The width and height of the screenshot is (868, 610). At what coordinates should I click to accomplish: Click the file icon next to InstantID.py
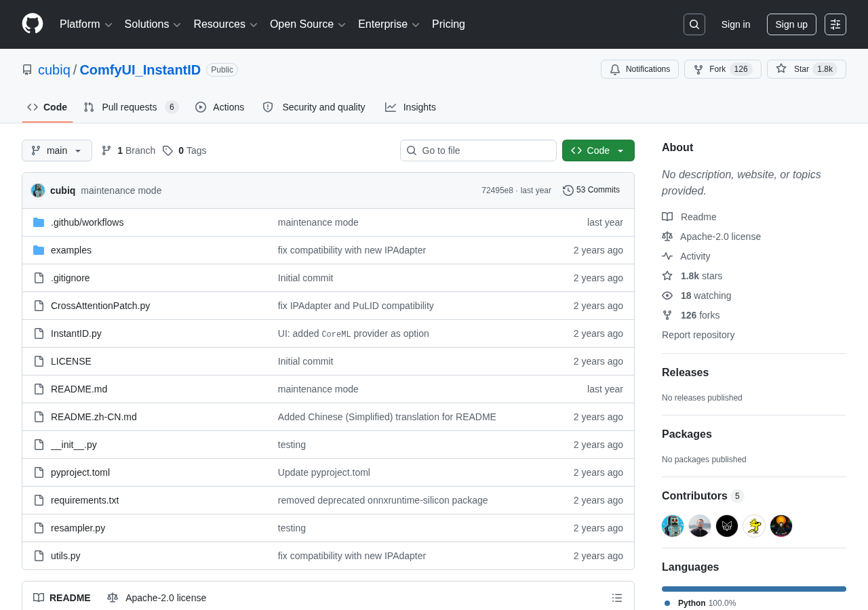click(39, 333)
